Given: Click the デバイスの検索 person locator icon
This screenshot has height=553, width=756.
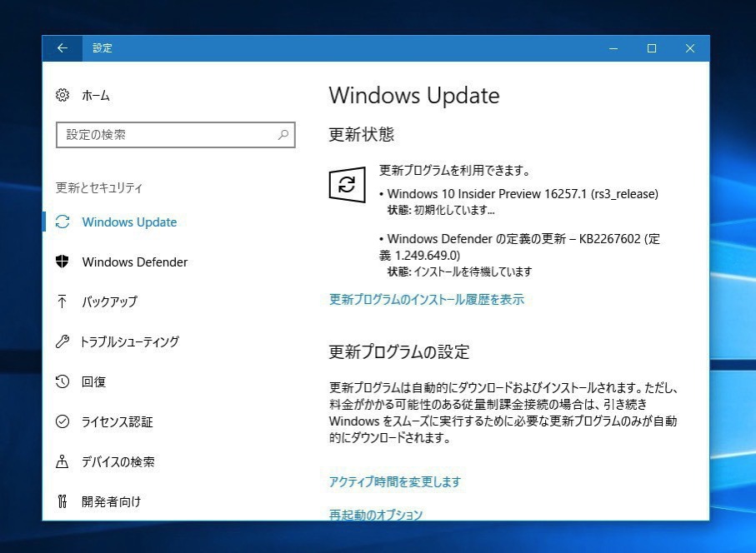Looking at the screenshot, I should pos(63,461).
